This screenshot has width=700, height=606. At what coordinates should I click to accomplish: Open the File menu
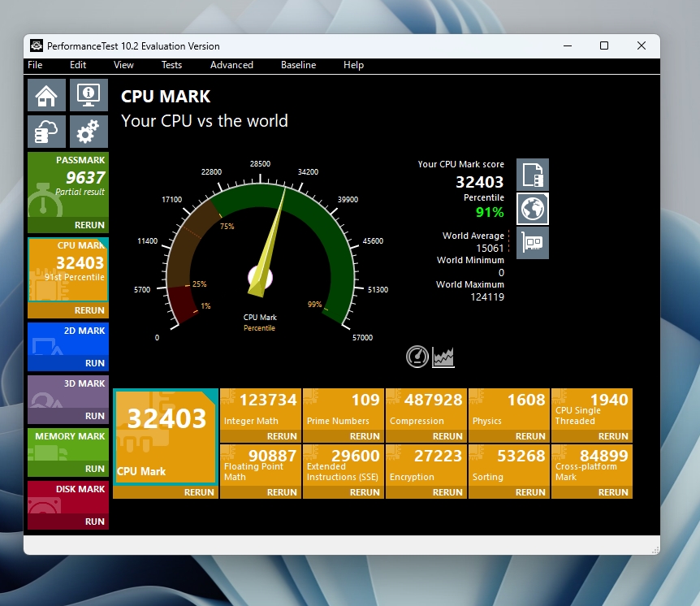tap(35, 65)
